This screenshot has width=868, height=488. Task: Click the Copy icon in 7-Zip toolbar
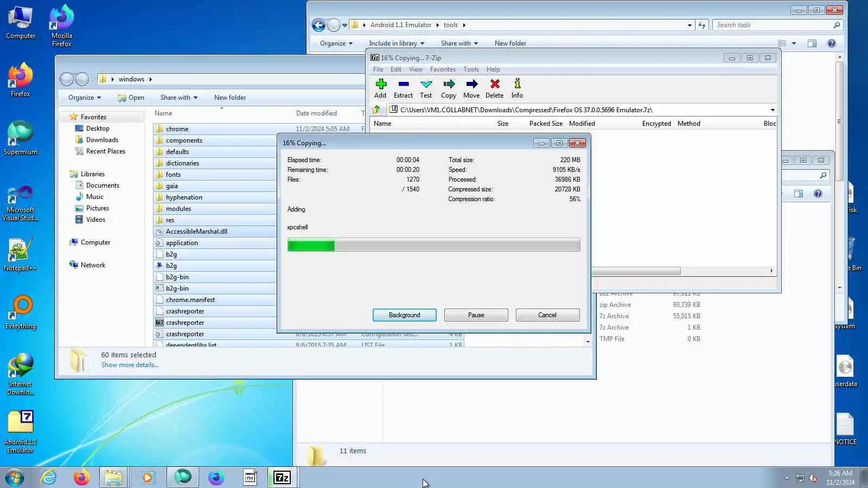449,88
